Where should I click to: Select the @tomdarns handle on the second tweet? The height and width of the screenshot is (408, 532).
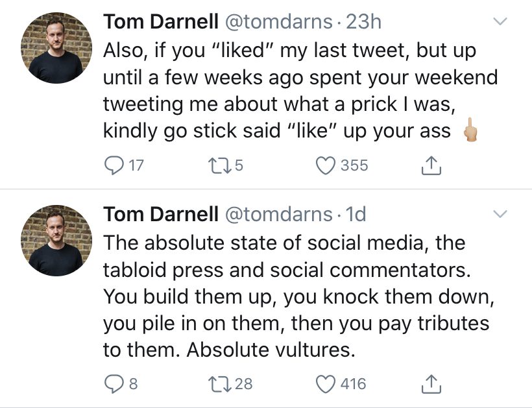280,213
